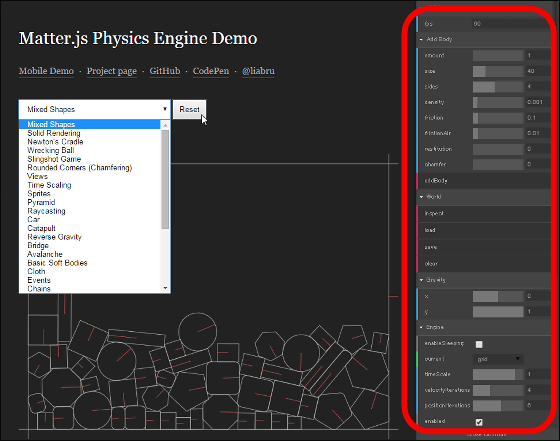Collapse the Gravity section
The height and width of the screenshot is (441, 560).
[421, 280]
